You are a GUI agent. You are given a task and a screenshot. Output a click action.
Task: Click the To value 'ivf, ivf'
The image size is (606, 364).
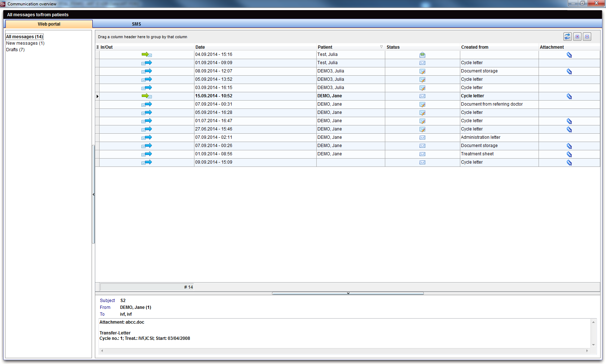(126, 314)
